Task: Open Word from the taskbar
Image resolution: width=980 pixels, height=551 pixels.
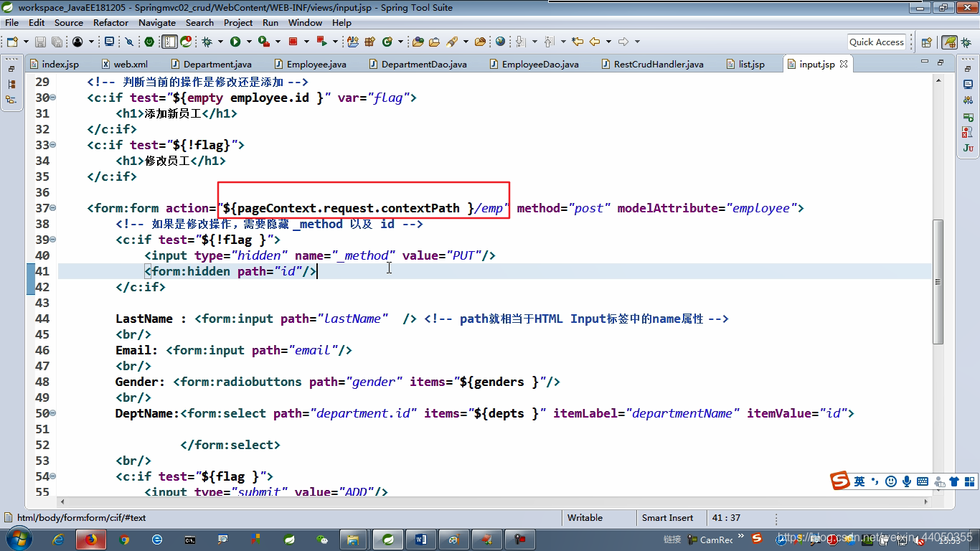Action: tap(421, 539)
